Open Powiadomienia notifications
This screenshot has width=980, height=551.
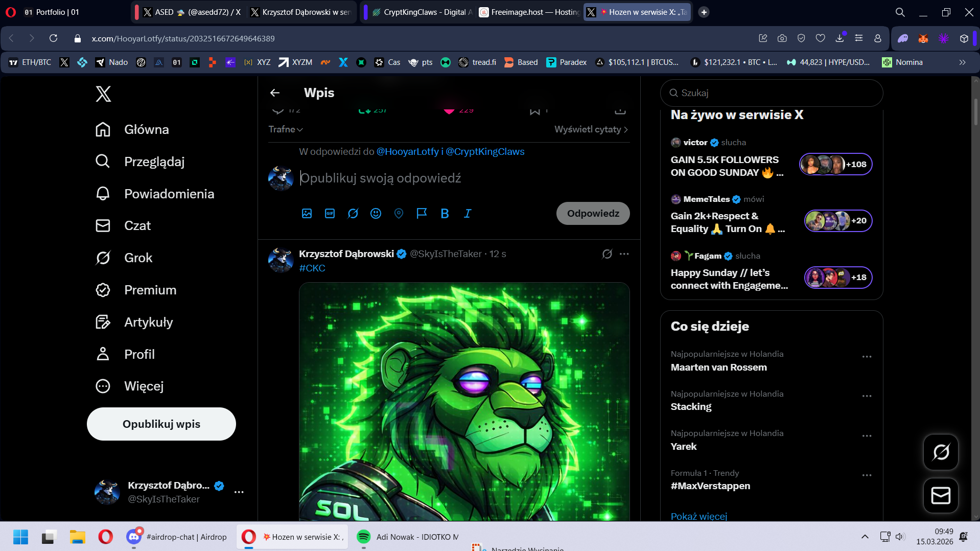click(154, 194)
